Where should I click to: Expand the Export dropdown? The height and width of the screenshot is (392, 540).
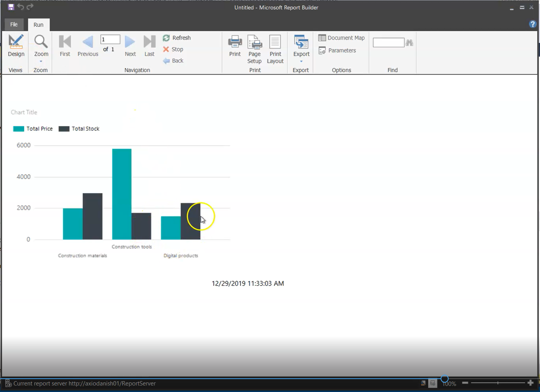point(301,48)
